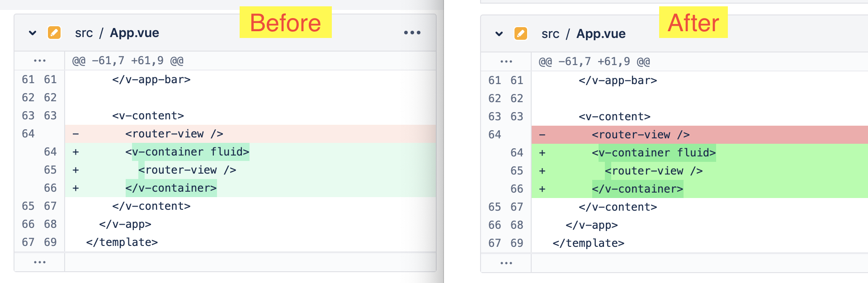Expand hidden context lines below the Before diff

pyautogui.click(x=40, y=262)
